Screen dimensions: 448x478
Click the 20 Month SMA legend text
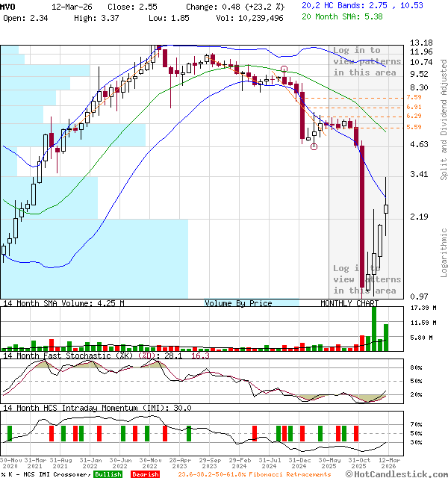(343, 16)
